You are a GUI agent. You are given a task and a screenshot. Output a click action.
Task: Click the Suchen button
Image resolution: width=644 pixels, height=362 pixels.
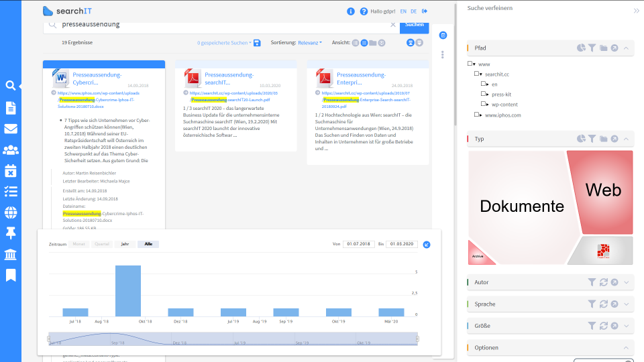(x=415, y=26)
